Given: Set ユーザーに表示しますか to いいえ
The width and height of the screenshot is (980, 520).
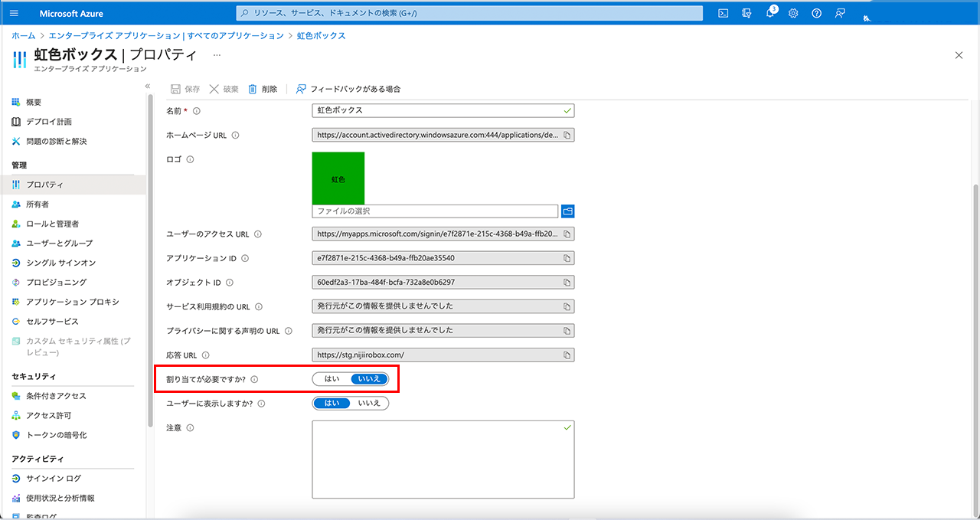Looking at the screenshot, I should click(x=370, y=403).
